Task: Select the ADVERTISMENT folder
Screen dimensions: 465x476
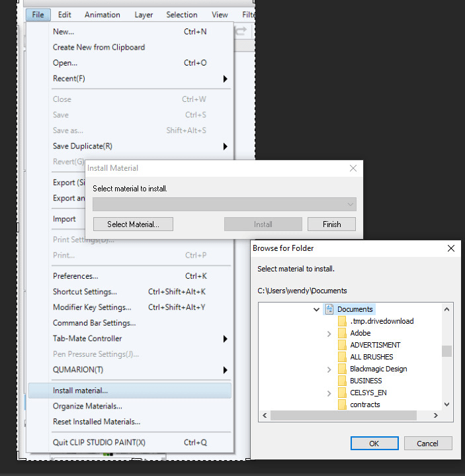Action: (x=375, y=345)
